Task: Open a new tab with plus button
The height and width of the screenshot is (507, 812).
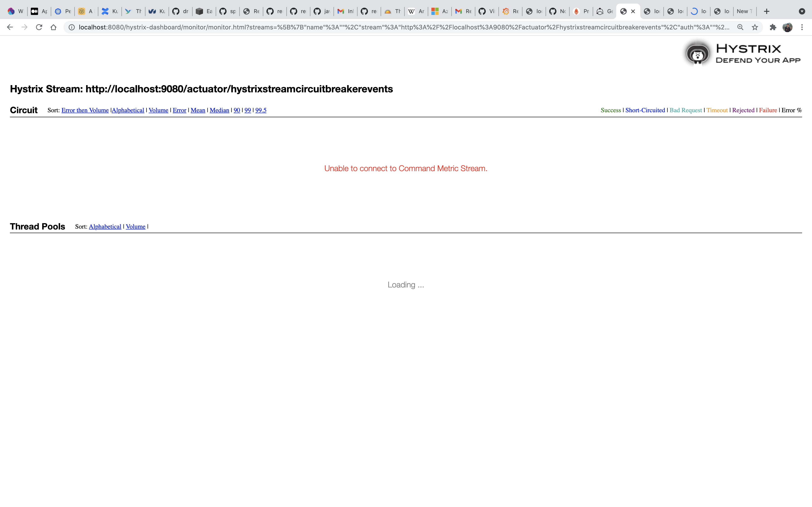Action: 767,11
